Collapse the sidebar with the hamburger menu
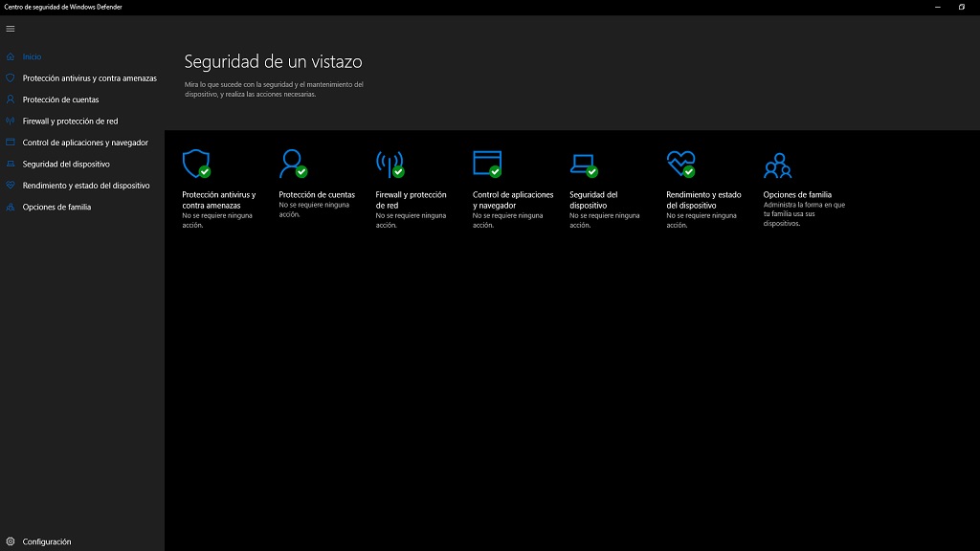This screenshot has height=551, width=980. 11,29
